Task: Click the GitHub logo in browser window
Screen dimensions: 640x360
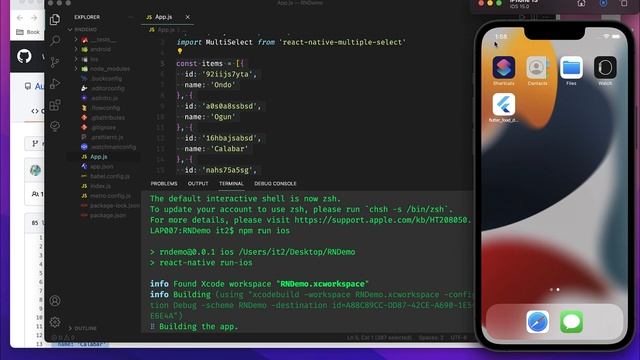Action: 24,56
